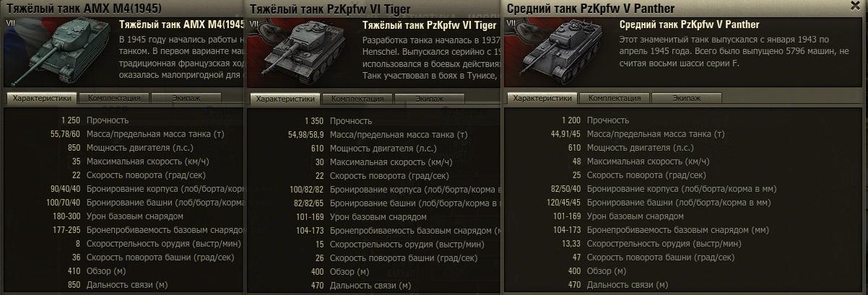Viewport: 868px width, 295px height.
Task: Click the AMX M4(1945) tank thumbnail image
Action: (x=60, y=52)
